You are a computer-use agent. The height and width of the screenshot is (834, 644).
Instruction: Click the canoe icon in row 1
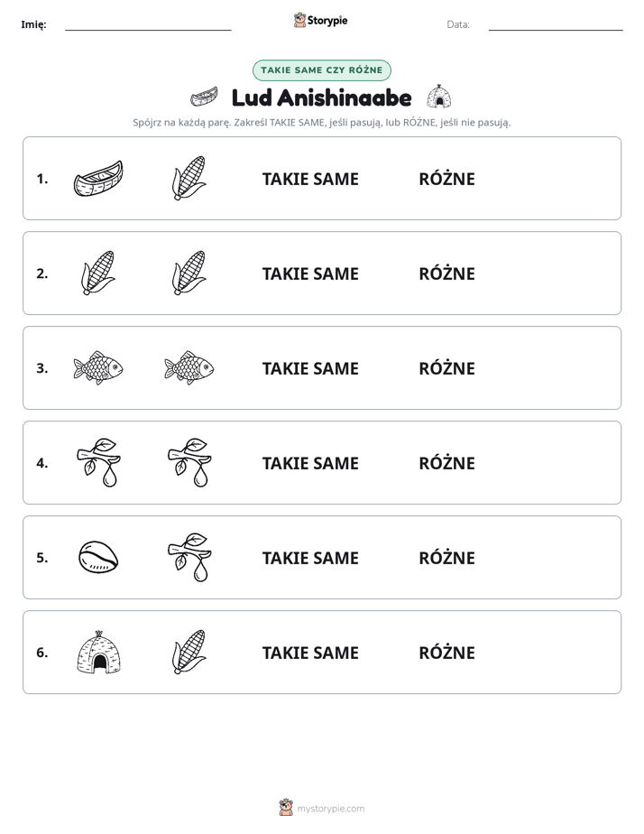click(x=98, y=179)
